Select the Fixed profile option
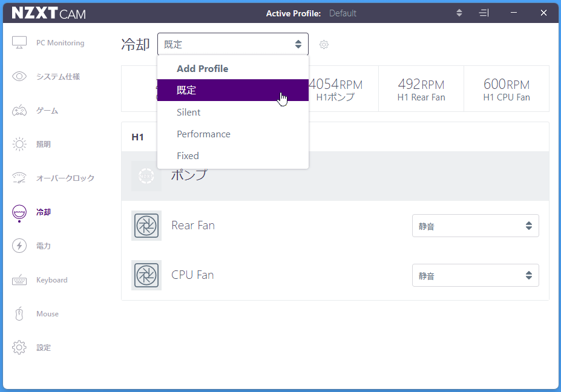Screen dimensions: 561x392 [x=188, y=156]
